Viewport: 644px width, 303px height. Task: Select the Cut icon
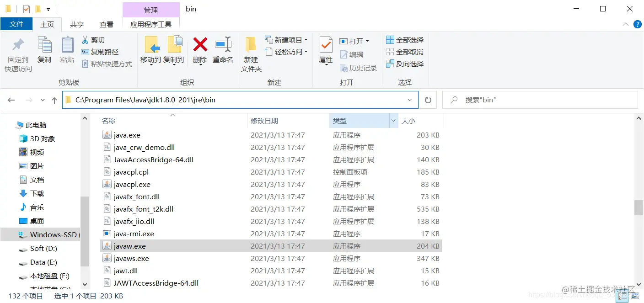(93, 41)
